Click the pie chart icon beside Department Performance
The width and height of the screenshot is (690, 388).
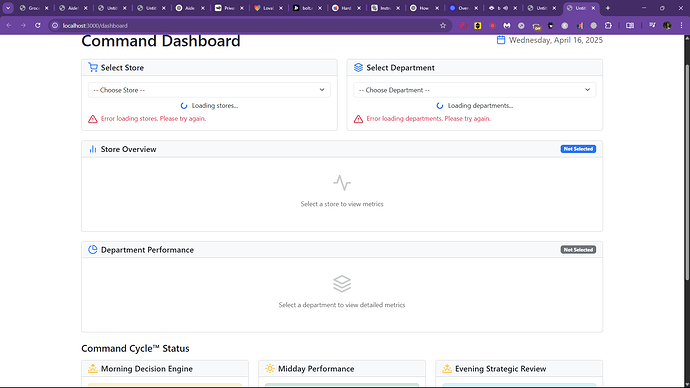click(x=93, y=249)
